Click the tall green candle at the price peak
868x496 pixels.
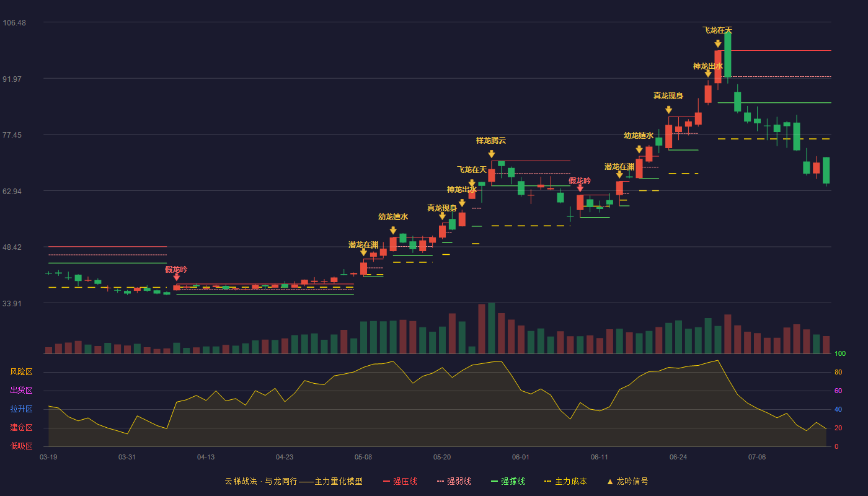tap(727, 55)
